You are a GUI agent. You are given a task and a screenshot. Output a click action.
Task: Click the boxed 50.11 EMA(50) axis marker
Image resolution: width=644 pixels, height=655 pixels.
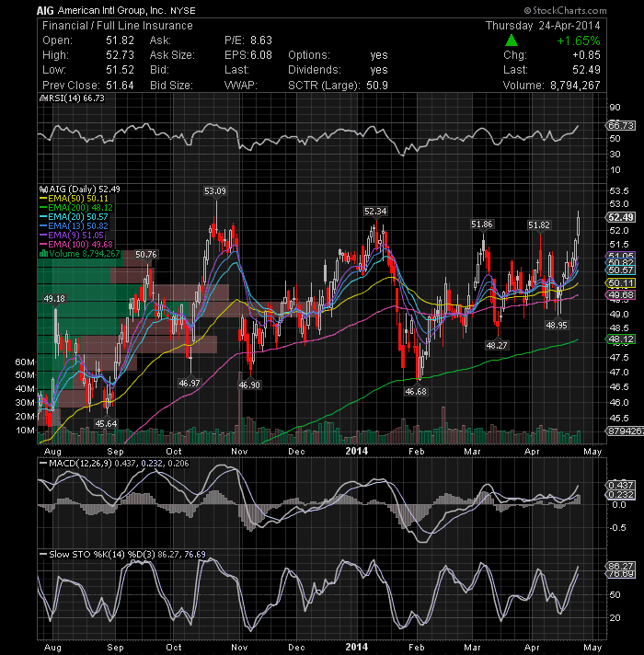coord(621,283)
